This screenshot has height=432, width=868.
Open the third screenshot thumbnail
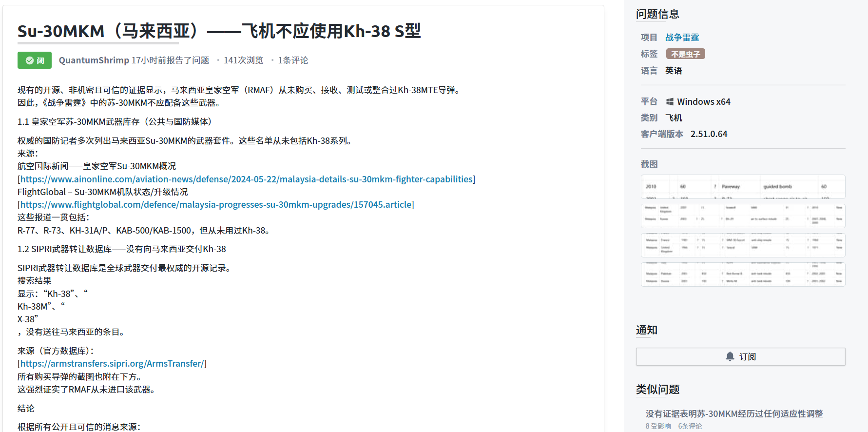742,245
